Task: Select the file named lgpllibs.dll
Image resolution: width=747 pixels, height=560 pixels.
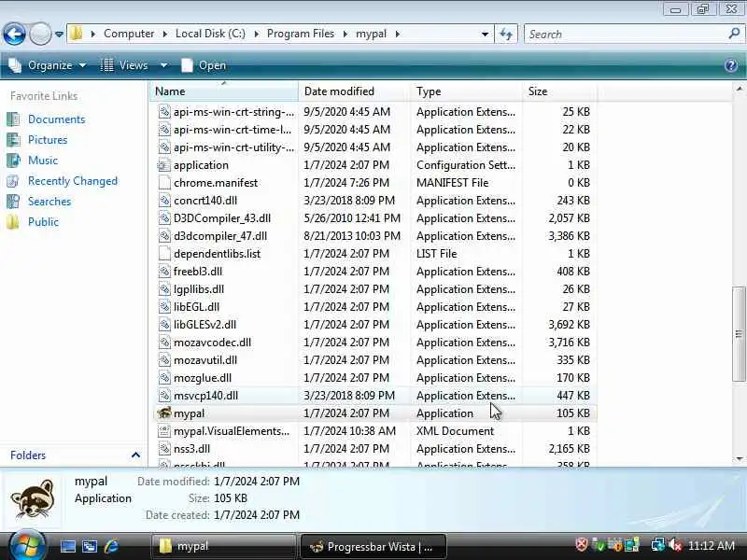Action: [199, 289]
